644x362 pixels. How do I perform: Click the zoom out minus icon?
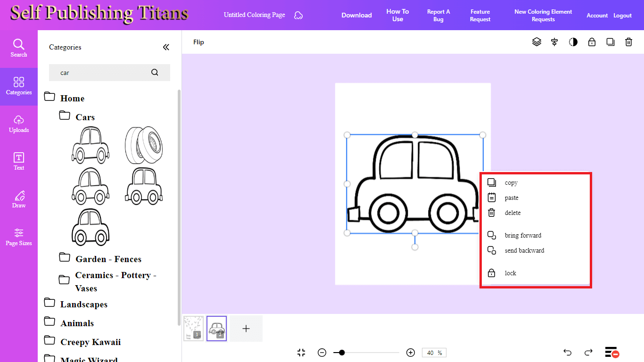pyautogui.click(x=322, y=353)
